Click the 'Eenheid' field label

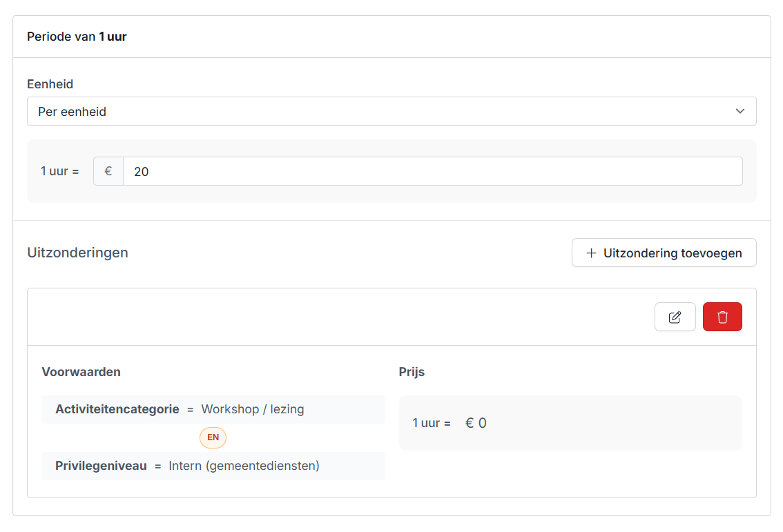click(50, 84)
